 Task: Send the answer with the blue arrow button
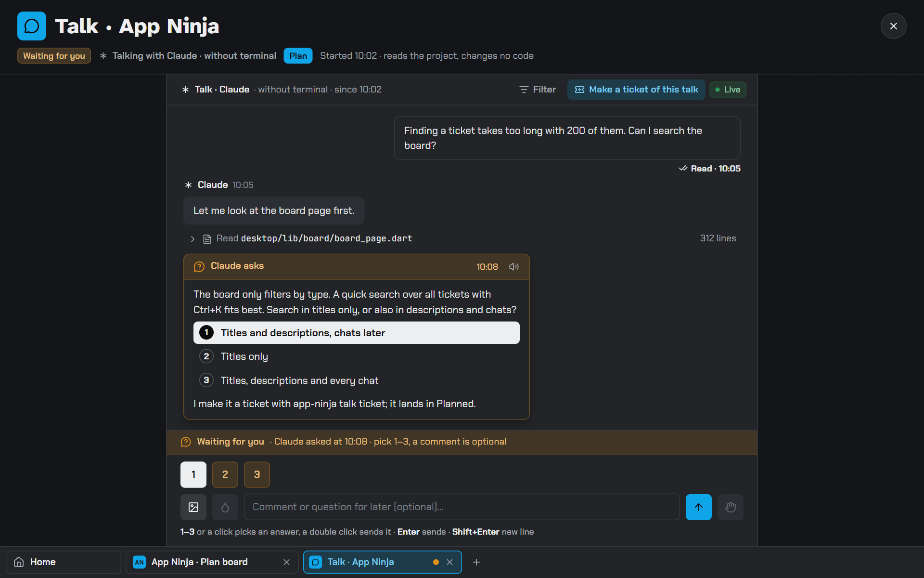point(699,507)
